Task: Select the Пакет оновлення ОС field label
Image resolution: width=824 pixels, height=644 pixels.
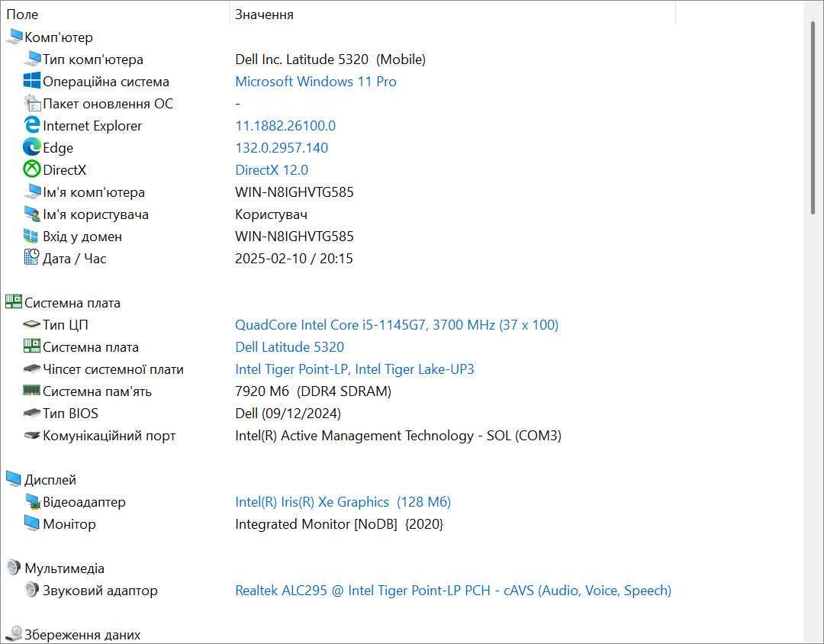Action: click(x=108, y=104)
